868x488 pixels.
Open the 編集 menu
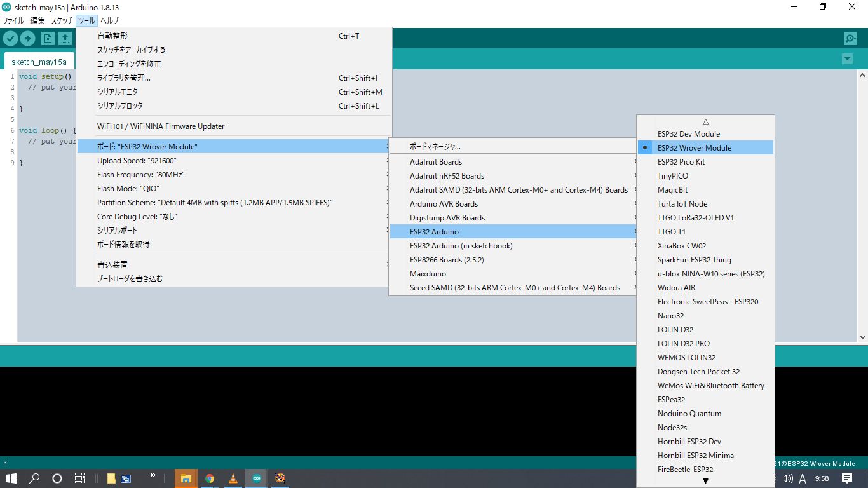tap(37, 20)
